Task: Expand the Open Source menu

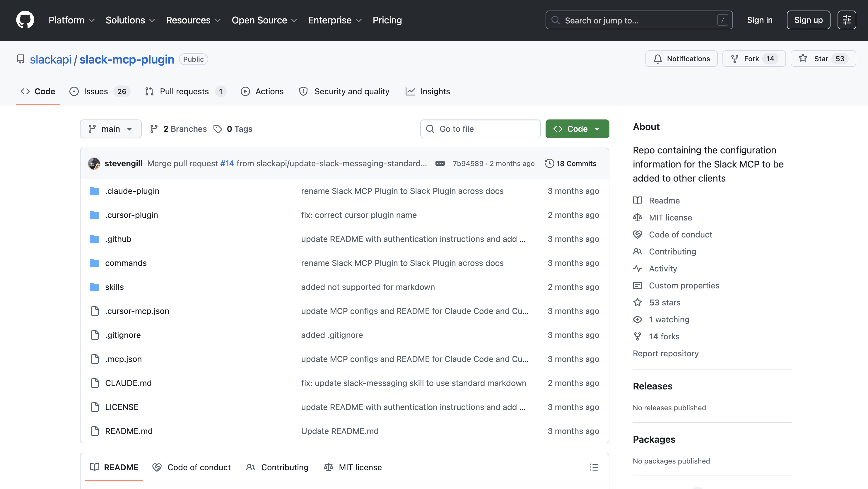Action: coord(264,20)
